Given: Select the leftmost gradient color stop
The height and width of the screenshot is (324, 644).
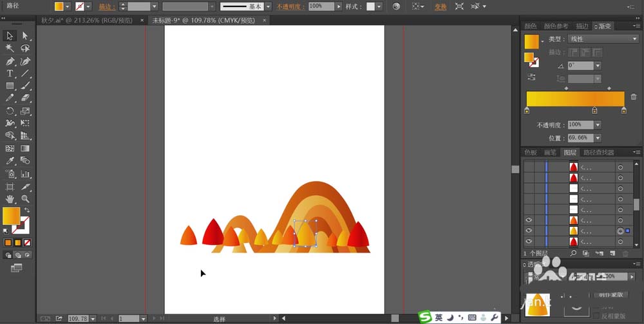Looking at the screenshot, I should 527,110.
